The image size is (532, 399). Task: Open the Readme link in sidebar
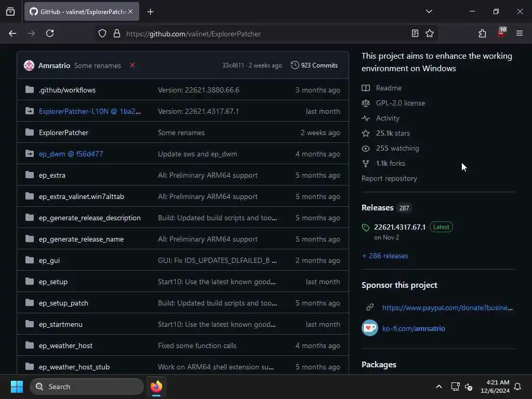click(389, 88)
